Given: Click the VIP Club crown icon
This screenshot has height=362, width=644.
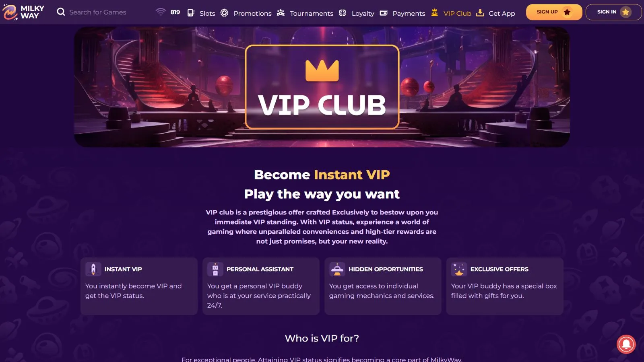Looking at the screenshot, I should pyautogui.click(x=435, y=12).
